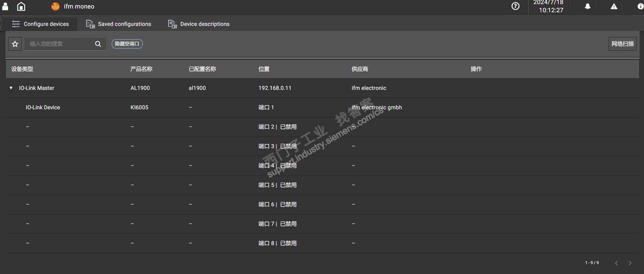Sort by the 位置 column header
This screenshot has height=274, width=644.
[x=264, y=69]
